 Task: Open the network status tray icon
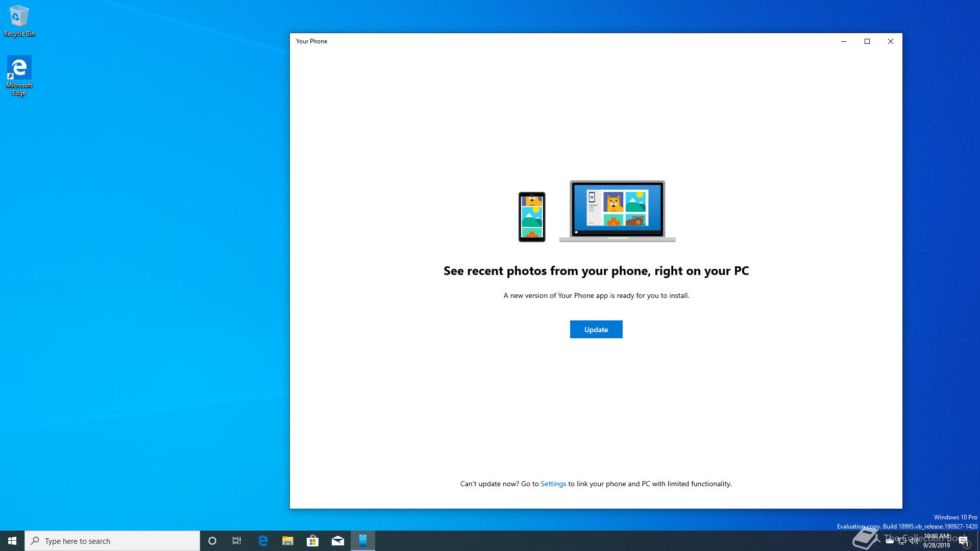pyautogui.click(x=902, y=541)
